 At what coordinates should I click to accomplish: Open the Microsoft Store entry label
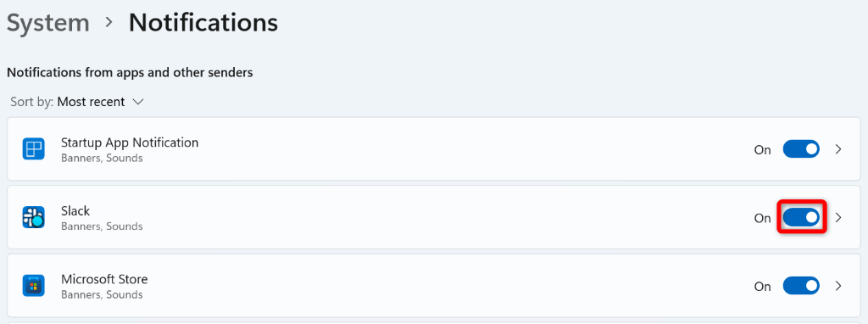(104, 278)
